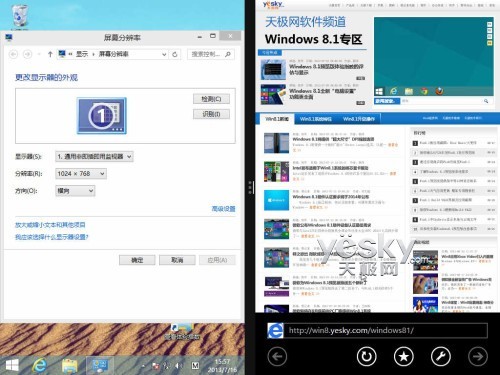Open the thumbnail beside the Intel Win8.1 article
The height and width of the screenshot is (375, 500).
click(276, 172)
